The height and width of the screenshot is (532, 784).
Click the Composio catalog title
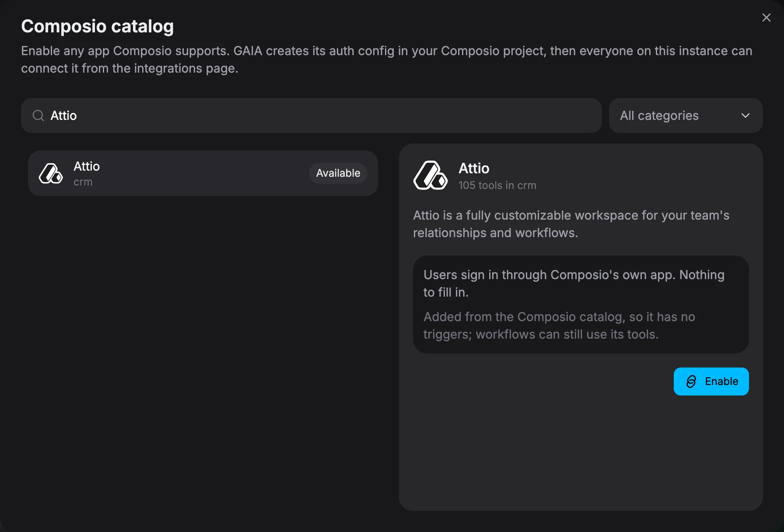98,26
